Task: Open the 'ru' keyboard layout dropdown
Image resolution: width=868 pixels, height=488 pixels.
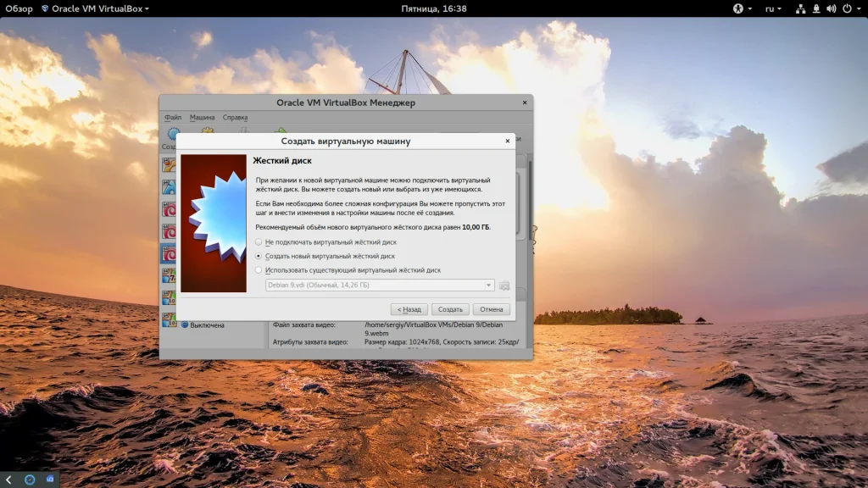Action: 773,8
